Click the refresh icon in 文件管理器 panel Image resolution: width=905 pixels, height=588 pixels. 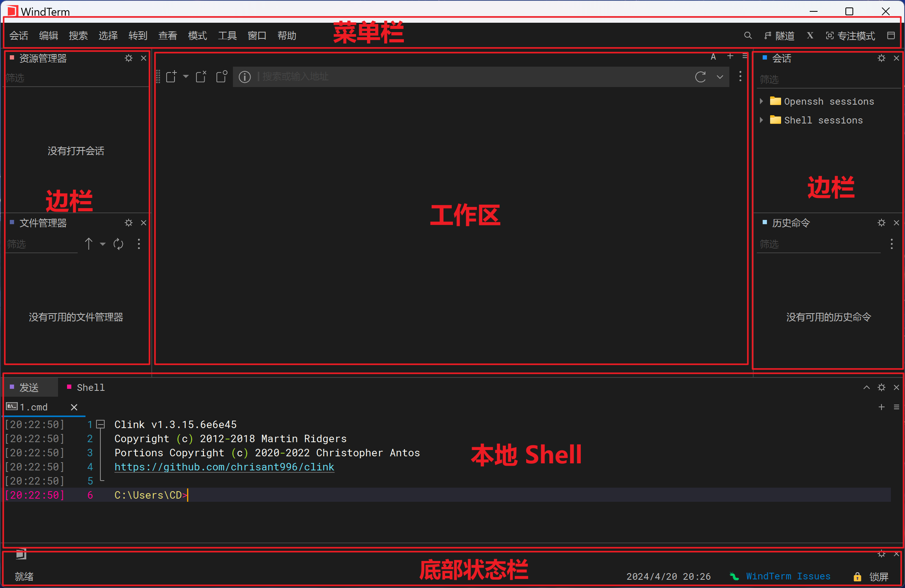[118, 244]
